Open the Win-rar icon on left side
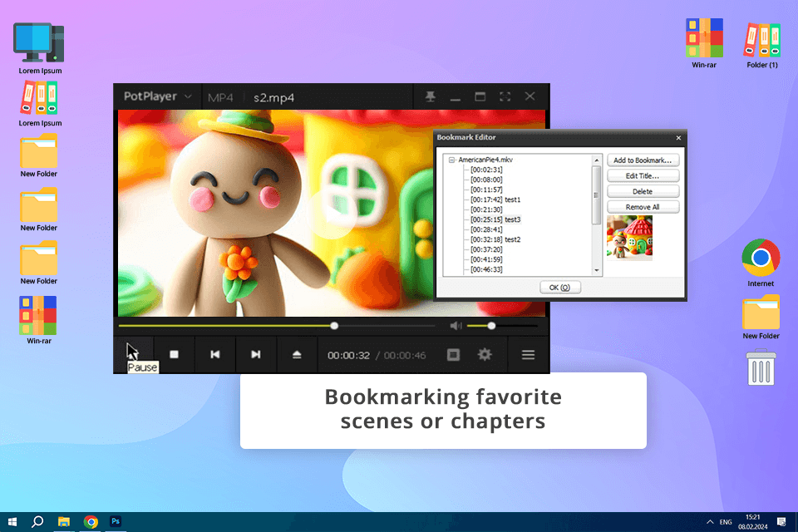 [39, 320]
